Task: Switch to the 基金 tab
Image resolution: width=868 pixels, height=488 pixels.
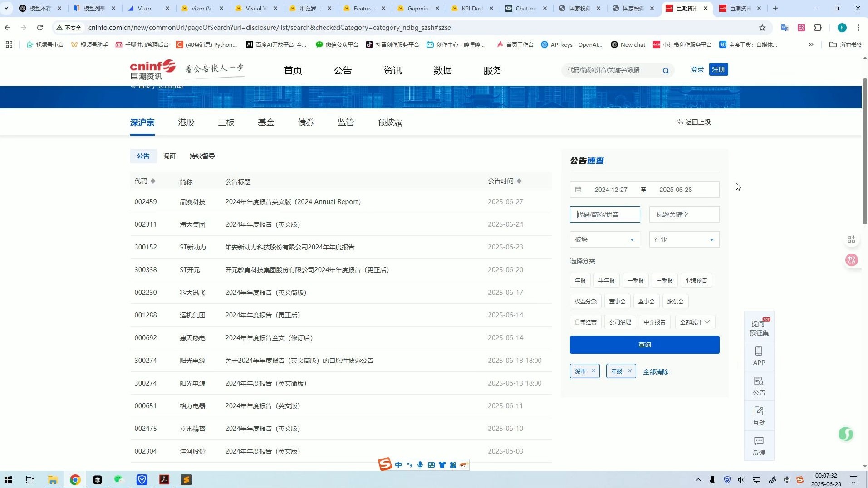Action: (x=266, y=122)
